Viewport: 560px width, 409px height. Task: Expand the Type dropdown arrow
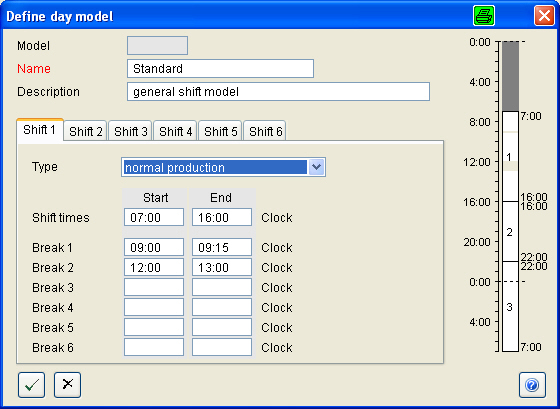tap(316, 167)
